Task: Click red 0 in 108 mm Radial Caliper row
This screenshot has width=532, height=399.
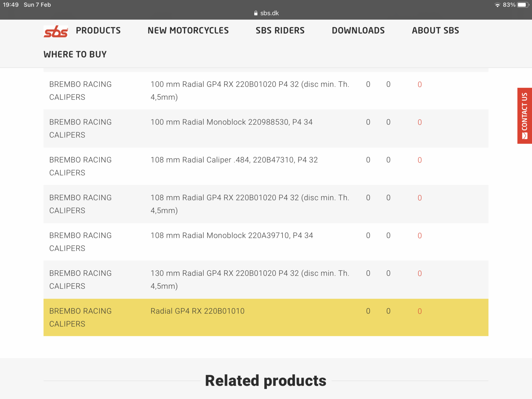Action: click(420, 160)
